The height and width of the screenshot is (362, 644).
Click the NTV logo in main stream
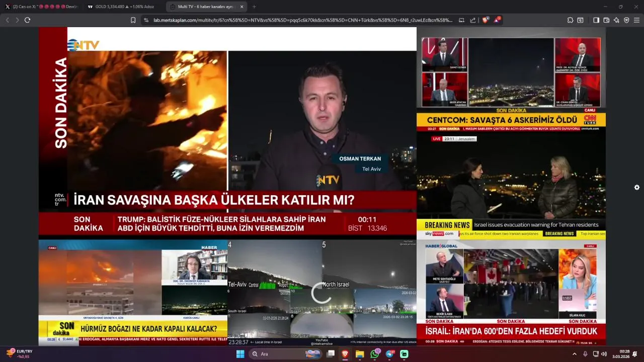tap(84, 45)
